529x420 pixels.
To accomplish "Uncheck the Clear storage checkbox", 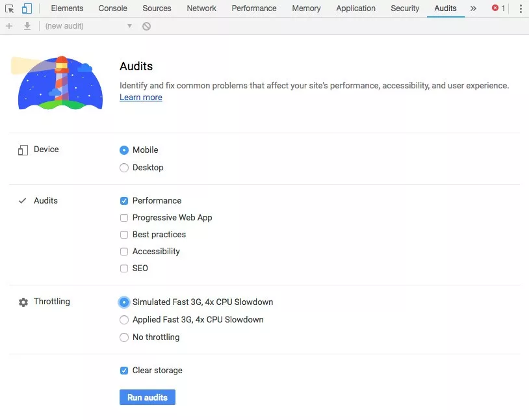I will (124, 371).
